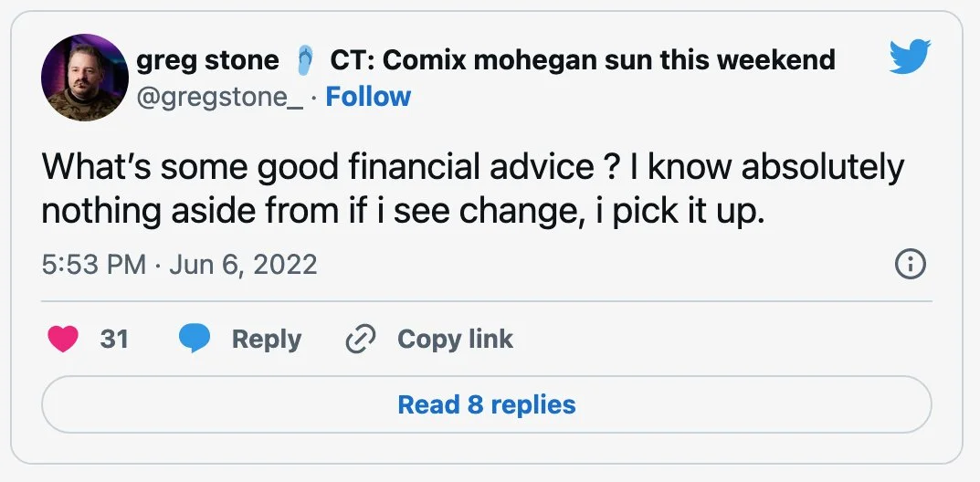Viewport: 980px width, 482px height.
Task: Like the tweet with the heart icon
Action: click(63, 340)
